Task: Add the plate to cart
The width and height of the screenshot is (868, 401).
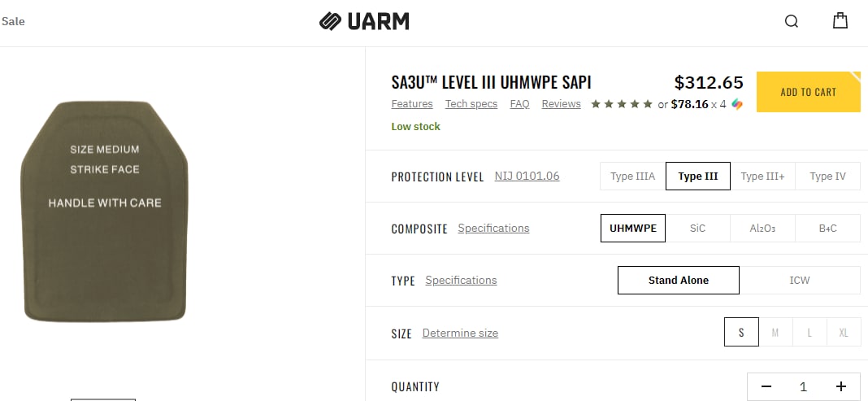Action: [808, 92]
